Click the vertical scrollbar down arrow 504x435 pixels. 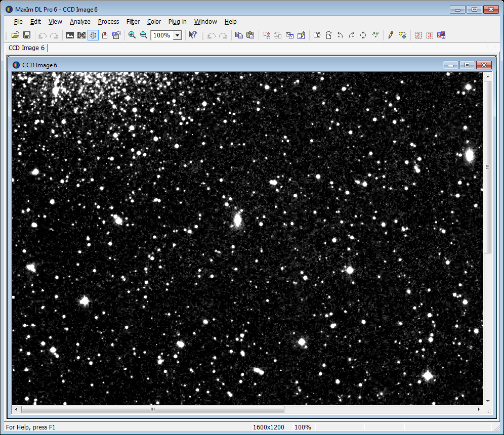(x=488, y=401)
